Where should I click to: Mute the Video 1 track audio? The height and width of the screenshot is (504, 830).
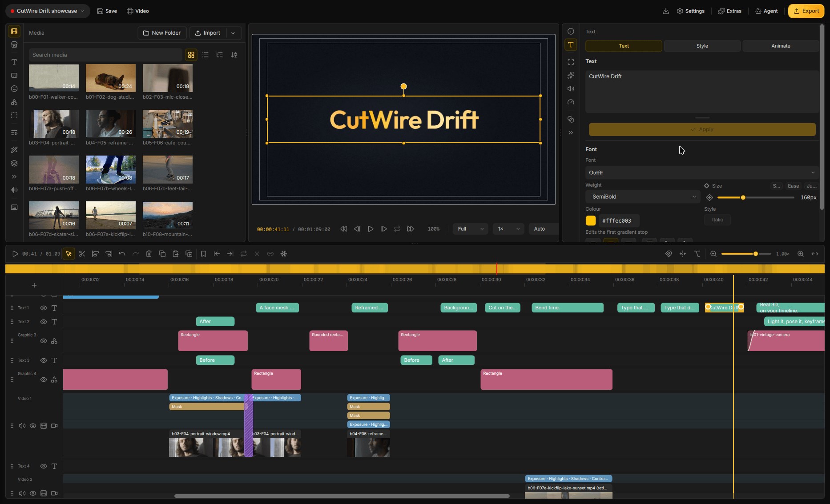[22, 426]
